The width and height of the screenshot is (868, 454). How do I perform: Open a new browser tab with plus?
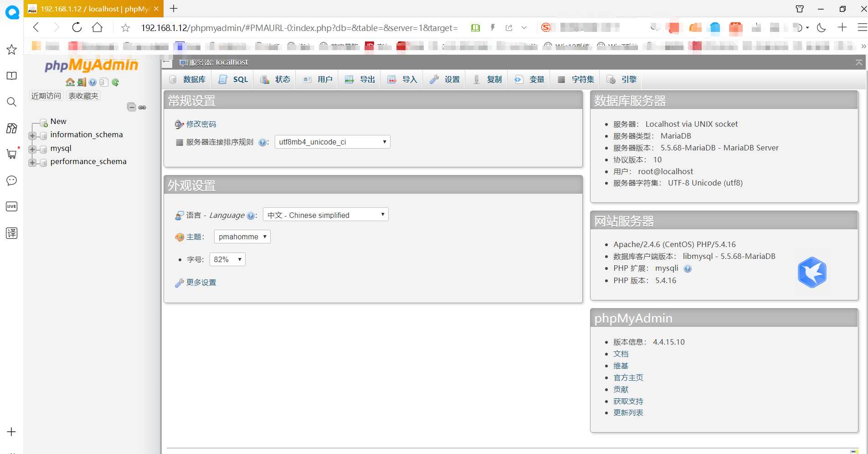pos(174,8)
